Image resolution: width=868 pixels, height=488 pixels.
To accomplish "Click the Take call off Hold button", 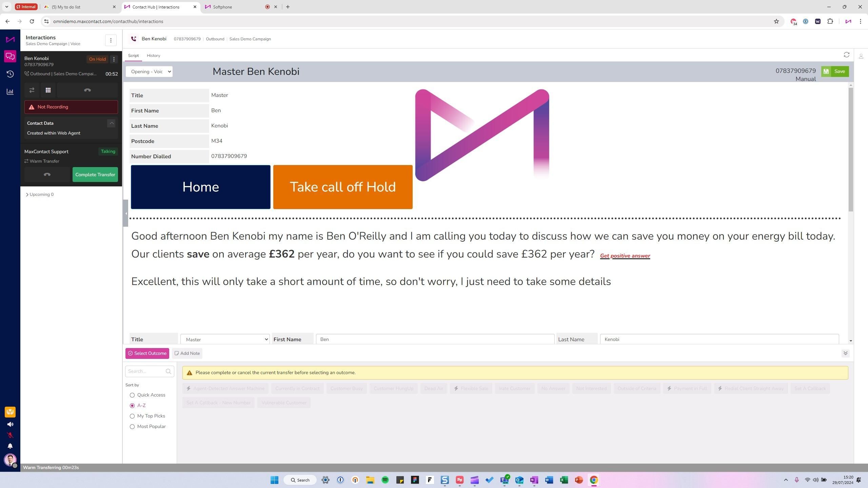I will click(x=343, y=187).
